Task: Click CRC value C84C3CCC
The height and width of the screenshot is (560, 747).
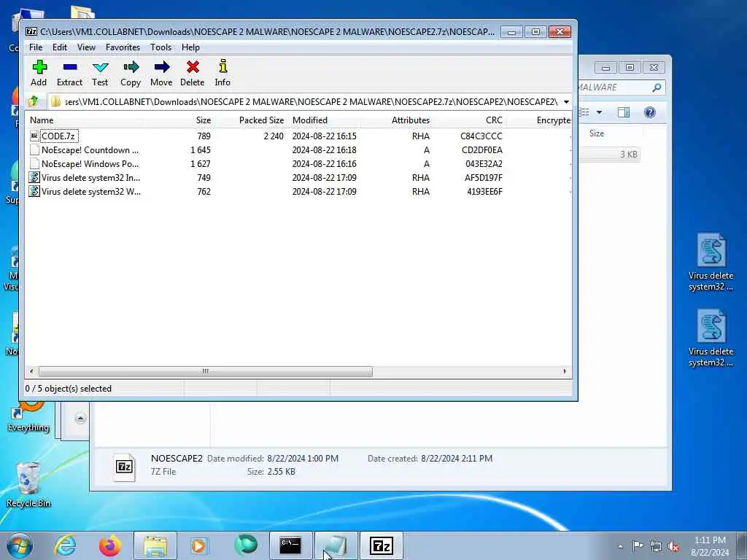Action: pyautogui.click(x=481, y=136)
